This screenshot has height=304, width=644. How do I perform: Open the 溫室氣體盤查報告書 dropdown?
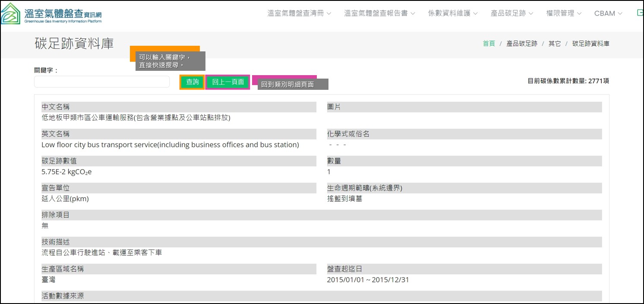[379, 13]
